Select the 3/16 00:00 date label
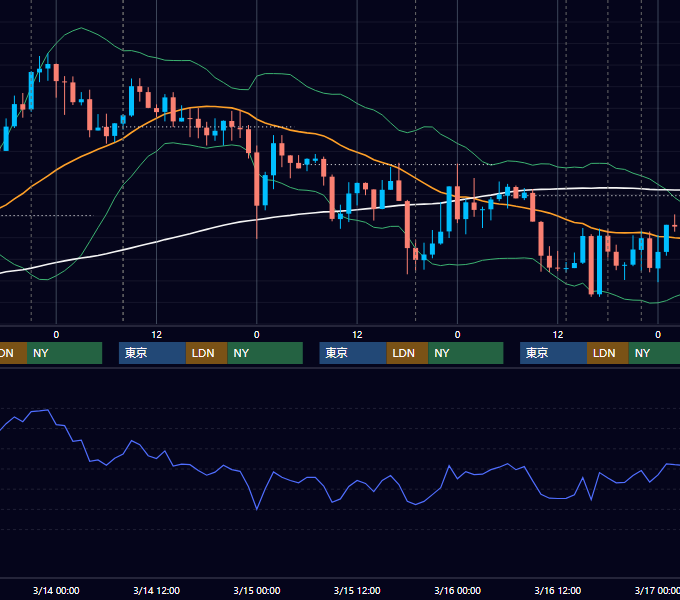Image resolution: width=680 pixels, height=600 pixels. (458, 590)
